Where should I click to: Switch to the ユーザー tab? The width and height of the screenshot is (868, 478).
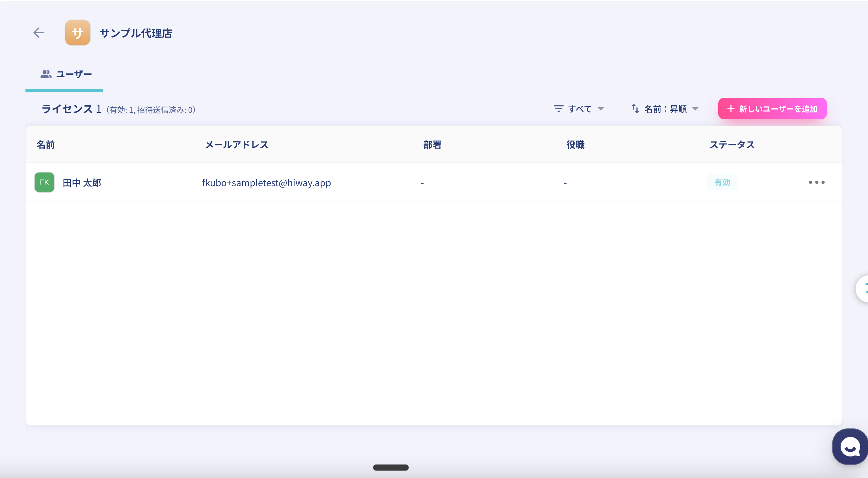click(73, 74)
